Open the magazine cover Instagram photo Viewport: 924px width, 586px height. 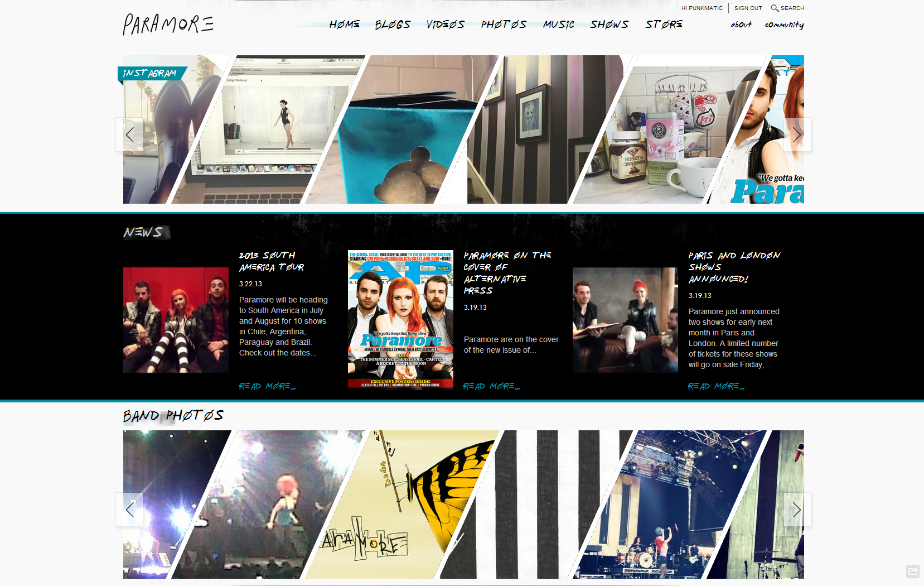coord(764,129)
